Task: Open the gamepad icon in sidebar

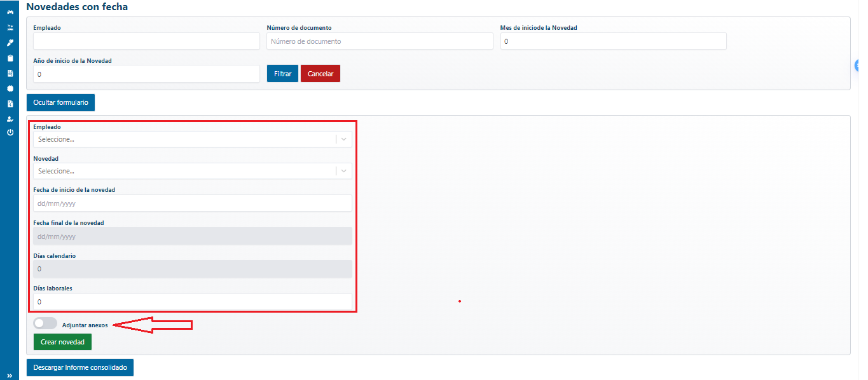Action: point(10,13)
